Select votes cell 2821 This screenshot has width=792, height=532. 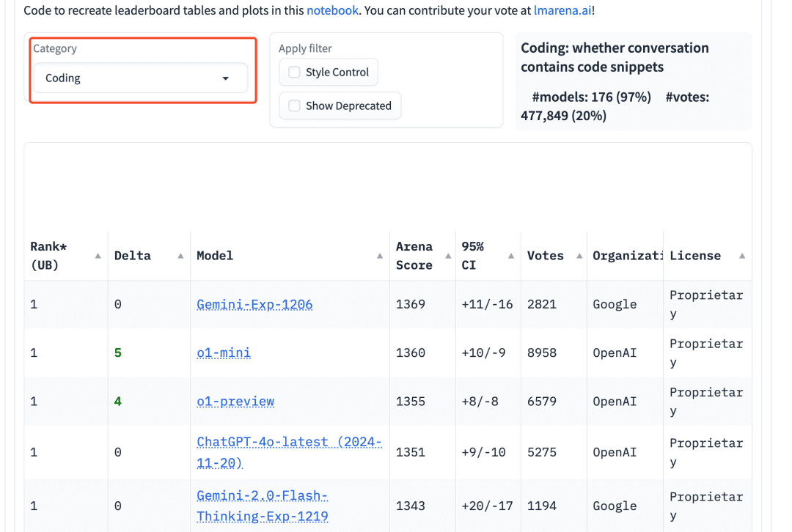[x=542, y=304]
